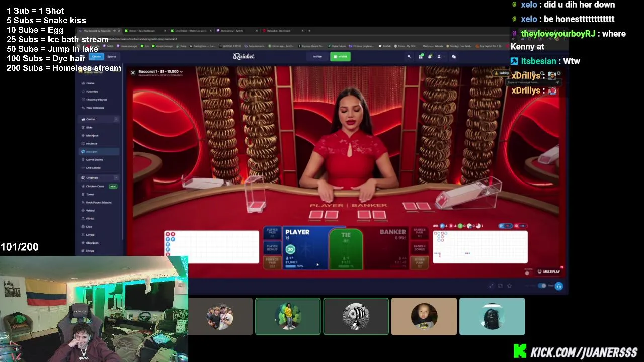Open the MULTIPLAY button

548,271
